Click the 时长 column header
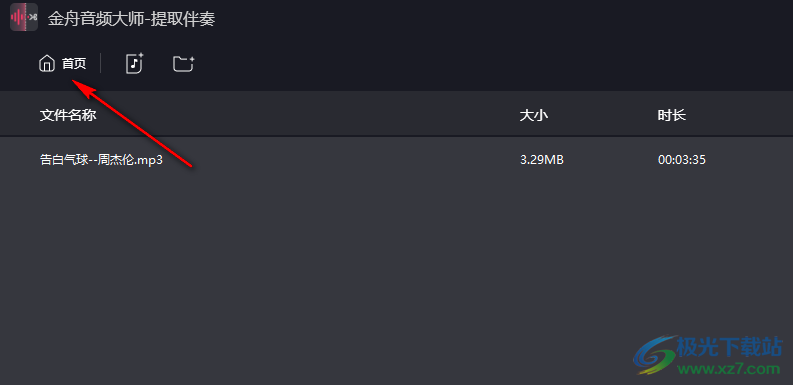793x385 pixels. pos(672,115)
